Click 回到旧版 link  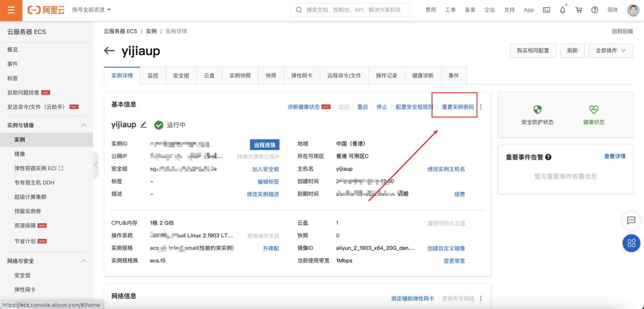point(623,31)
